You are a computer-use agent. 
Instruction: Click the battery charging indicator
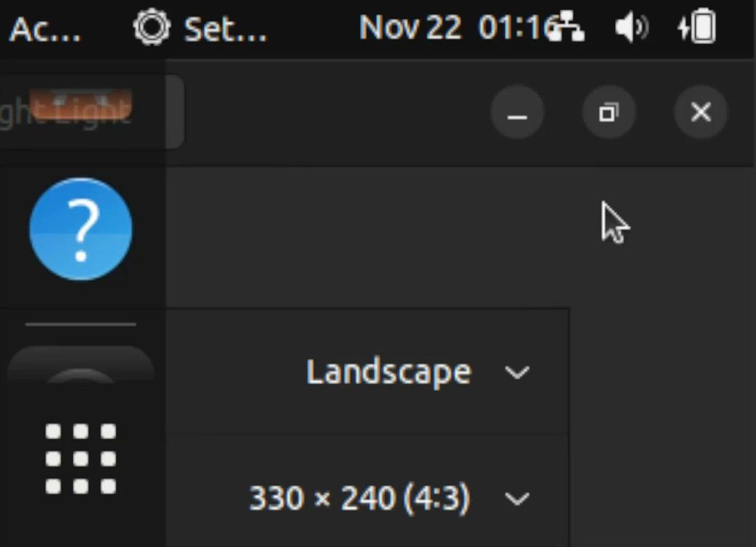click(x=697, y=28)
